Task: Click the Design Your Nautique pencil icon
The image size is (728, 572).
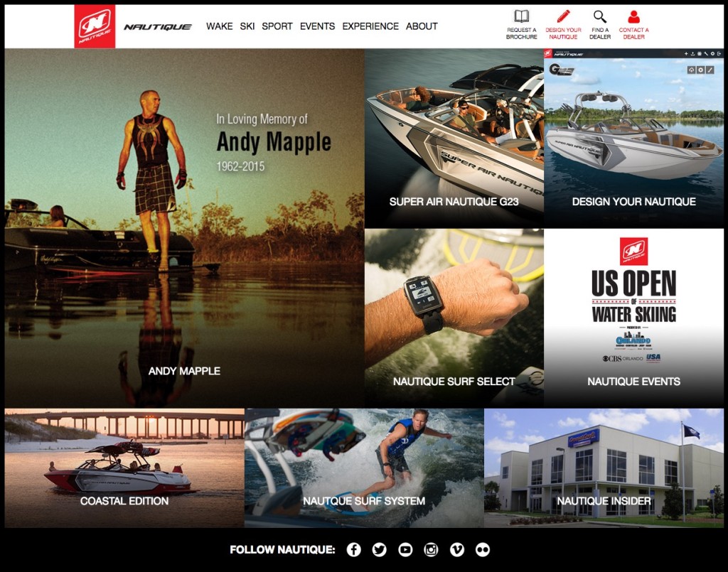Action: click(563, 16)
